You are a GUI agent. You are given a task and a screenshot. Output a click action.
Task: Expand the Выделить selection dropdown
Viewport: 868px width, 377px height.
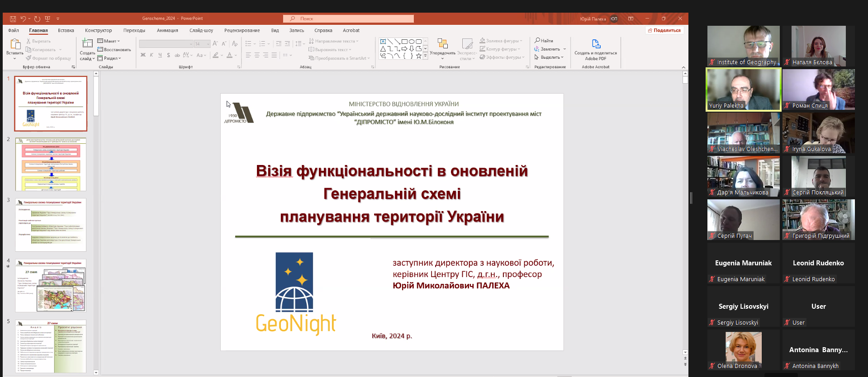(x=549, y=57)
